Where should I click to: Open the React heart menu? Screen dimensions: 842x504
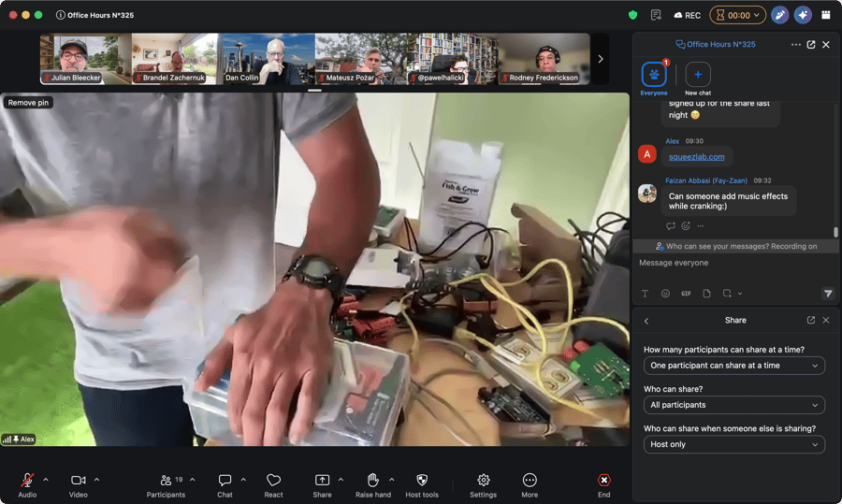click(x=273, y=484)
